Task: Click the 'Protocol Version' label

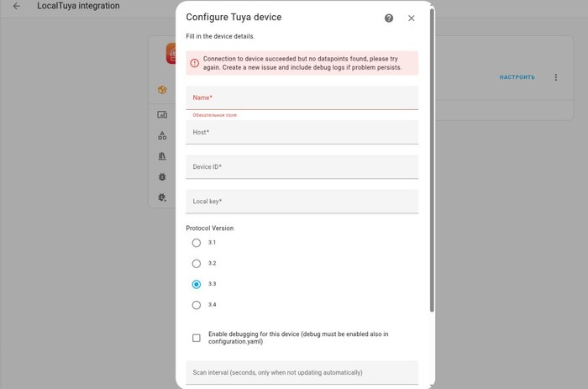Action: point(210,228)
